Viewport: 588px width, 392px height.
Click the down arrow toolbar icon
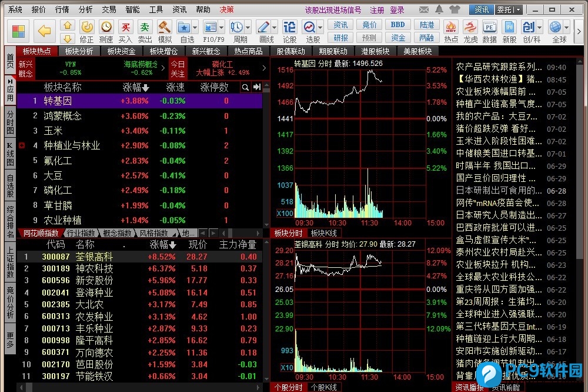point(68,38)
